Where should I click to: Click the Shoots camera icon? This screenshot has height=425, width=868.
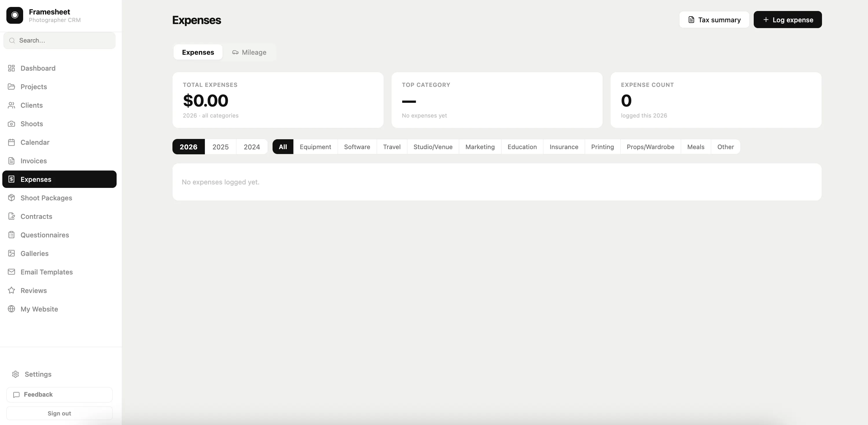(12, 124)
